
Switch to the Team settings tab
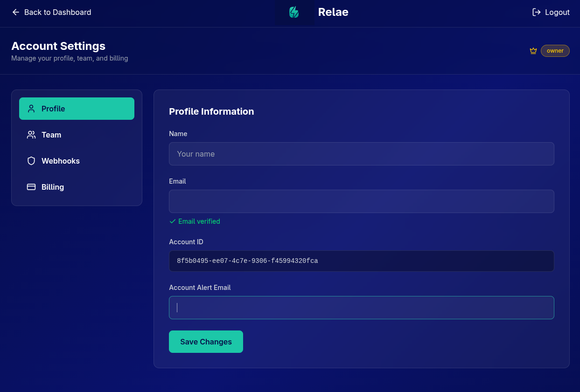pyautogui.click(x=51, y=134)
